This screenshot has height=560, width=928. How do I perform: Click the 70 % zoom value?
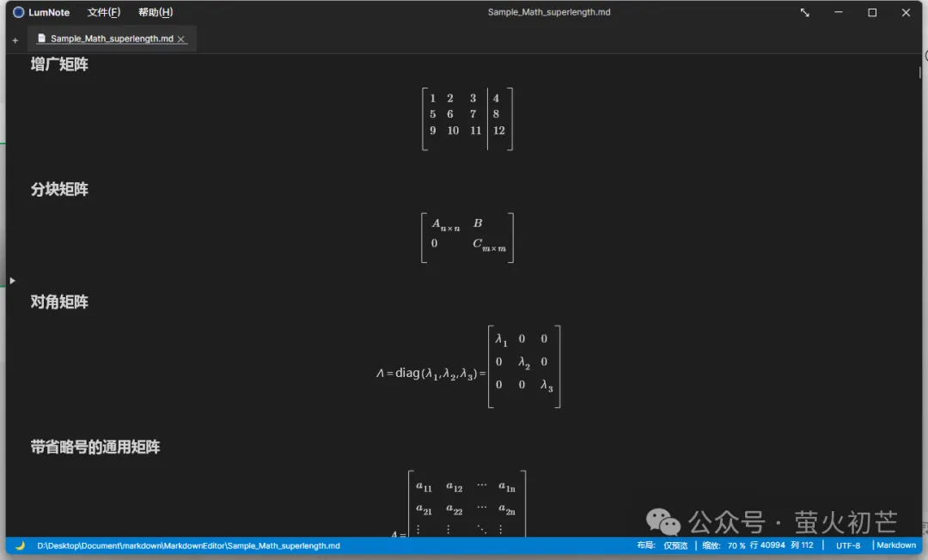(x=736, y=545)
